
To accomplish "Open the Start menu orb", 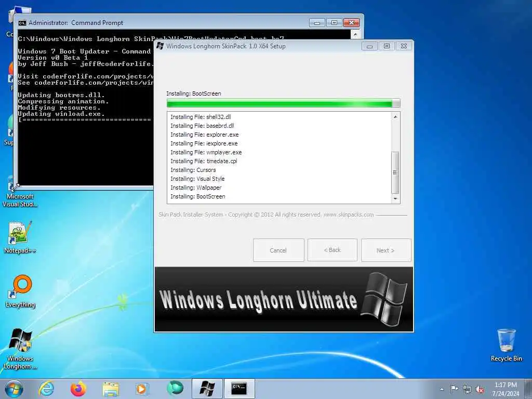I will pos(14,389).
